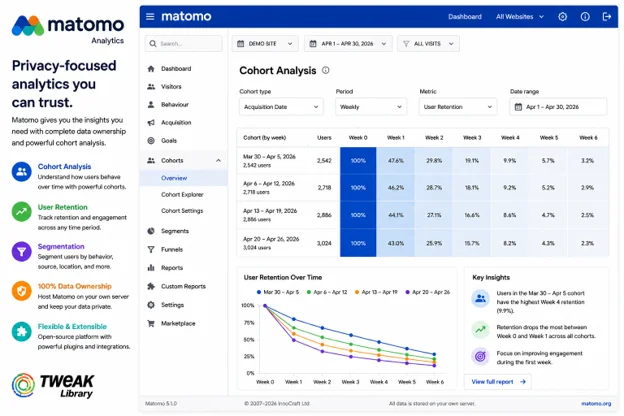Image resolution: width=624 pixels, height=416 pixels.
Task: Open Cohort Settings in sidebar
Action: tap(182, 211)
